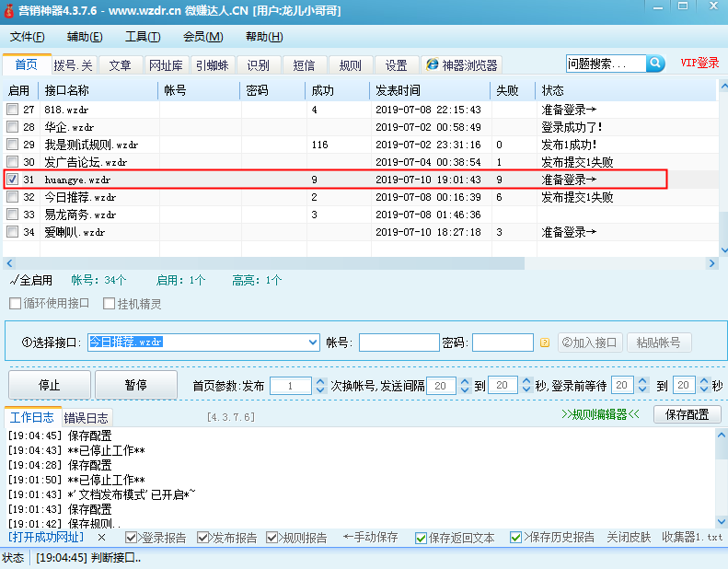728x569 pixels.
Task: Switch to the 网址库 tab
Action: 166,65
